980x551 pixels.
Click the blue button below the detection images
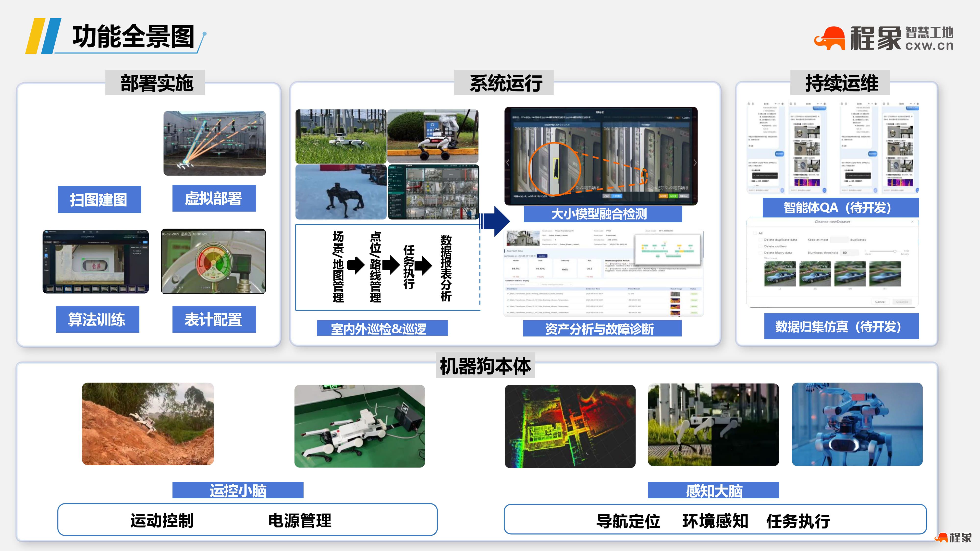point(617,196)
